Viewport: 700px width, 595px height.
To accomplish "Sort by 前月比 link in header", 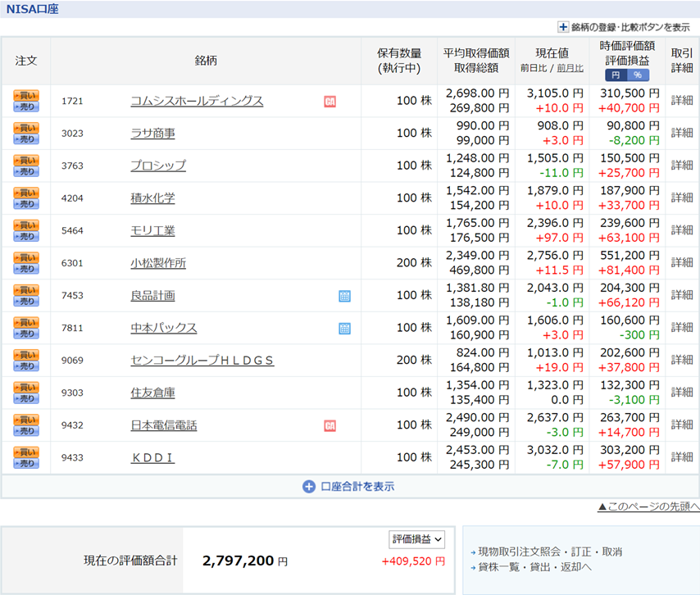I will (570, 68).
